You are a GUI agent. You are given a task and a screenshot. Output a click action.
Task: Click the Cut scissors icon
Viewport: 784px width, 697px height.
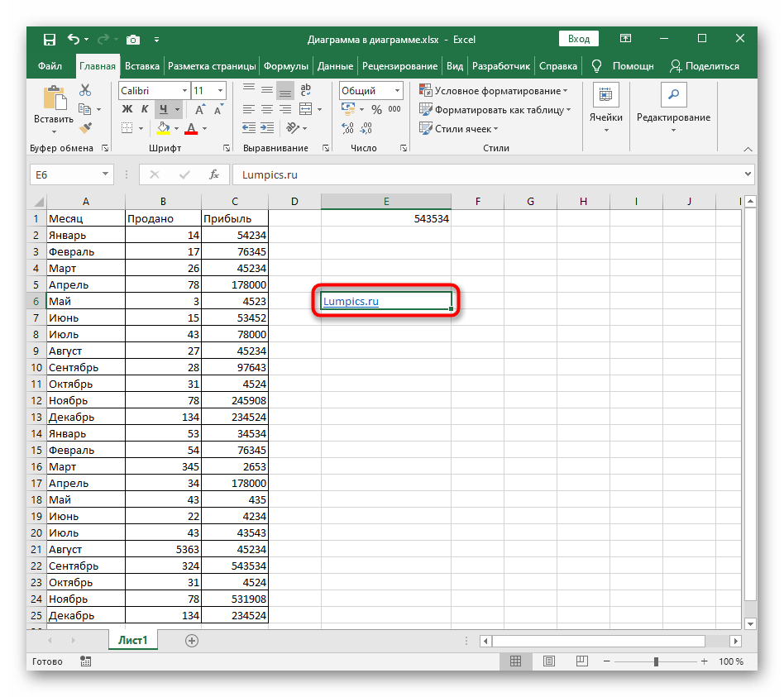pos(85,90)
